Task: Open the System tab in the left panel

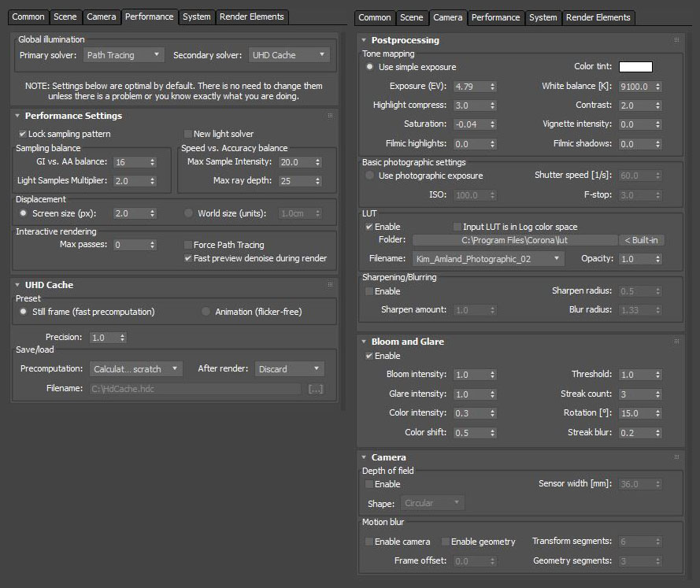Action: [196, 17]
